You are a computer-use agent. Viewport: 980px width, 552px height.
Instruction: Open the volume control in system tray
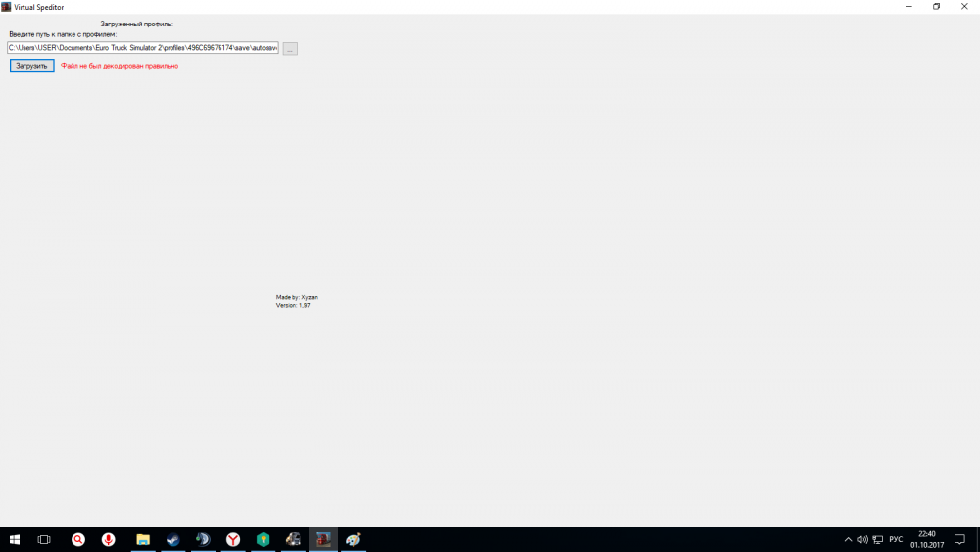coord(862,539)
